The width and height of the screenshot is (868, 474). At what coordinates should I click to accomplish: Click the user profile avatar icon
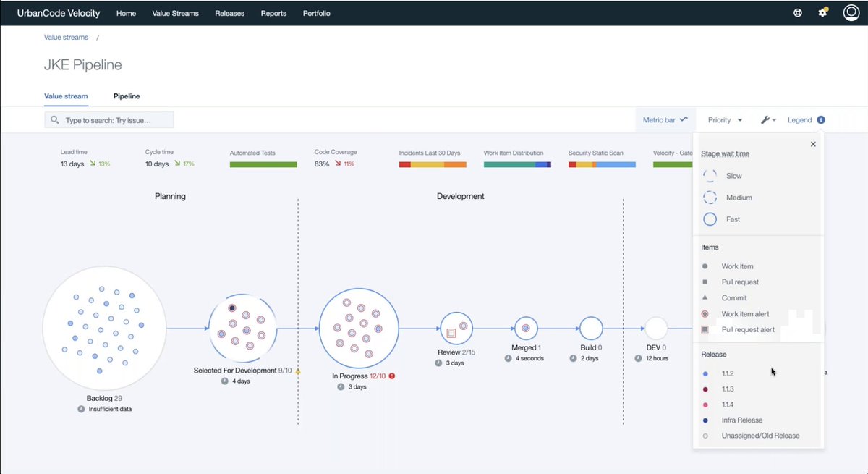click(x=851, y=12)
